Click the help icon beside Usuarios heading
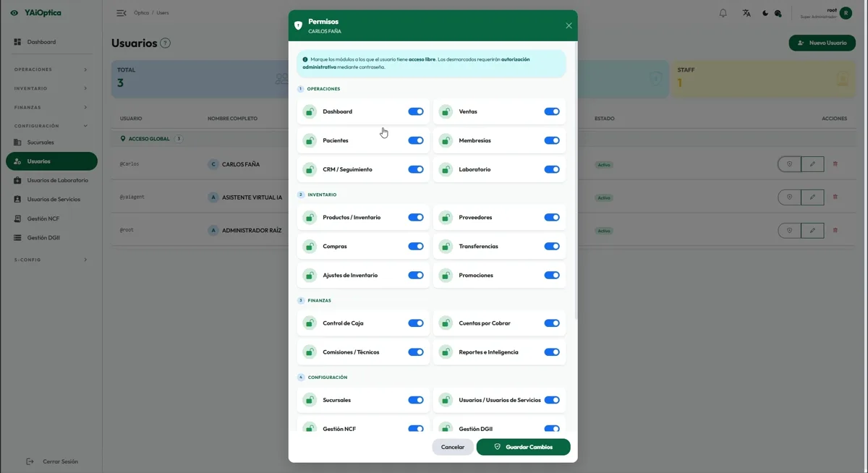This screenshot has width=868, height=473. click(166, 43)
